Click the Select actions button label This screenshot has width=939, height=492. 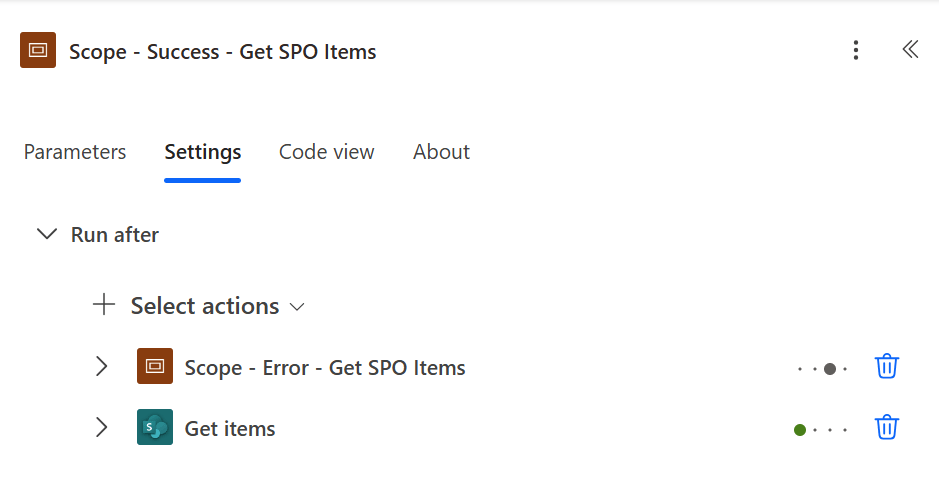205,306
